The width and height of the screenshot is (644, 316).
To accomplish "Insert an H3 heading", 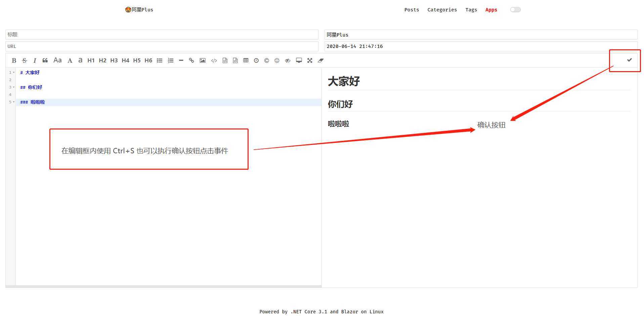I will coord(114,60).
